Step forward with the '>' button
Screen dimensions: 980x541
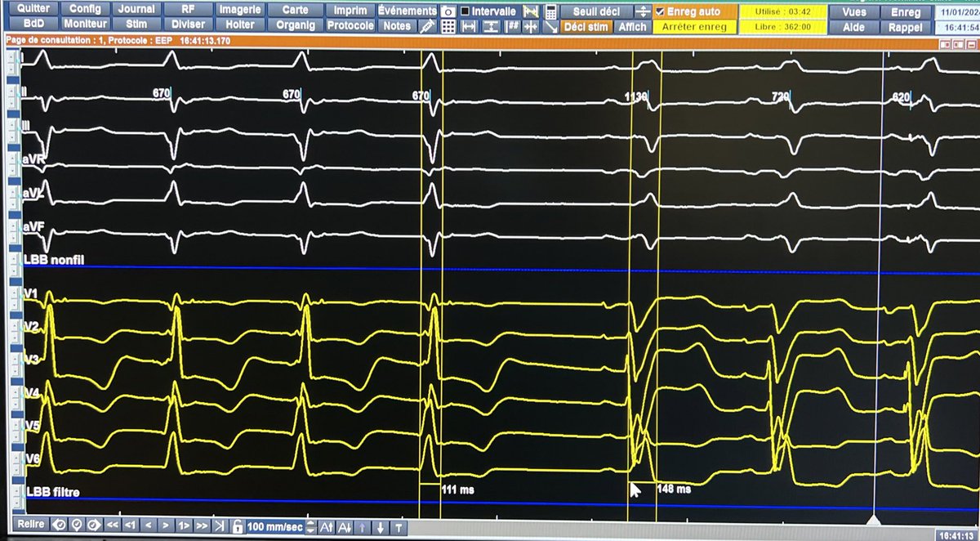[166, 525]
